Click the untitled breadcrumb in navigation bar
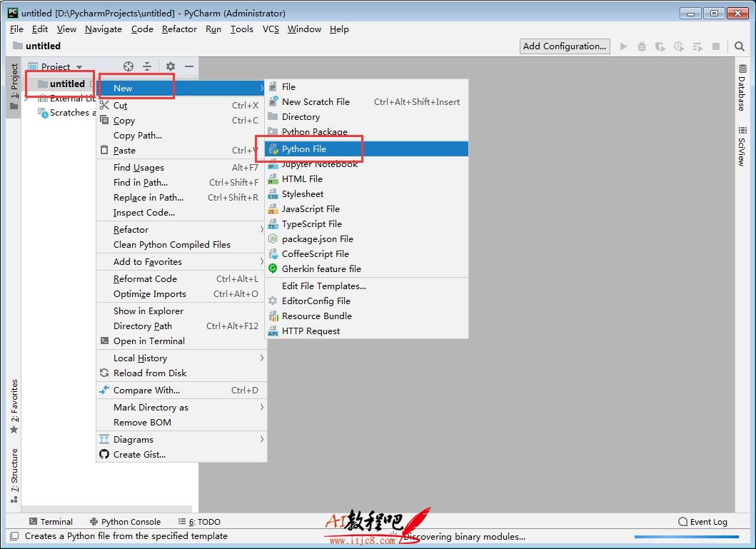 [x=36, y=46]
